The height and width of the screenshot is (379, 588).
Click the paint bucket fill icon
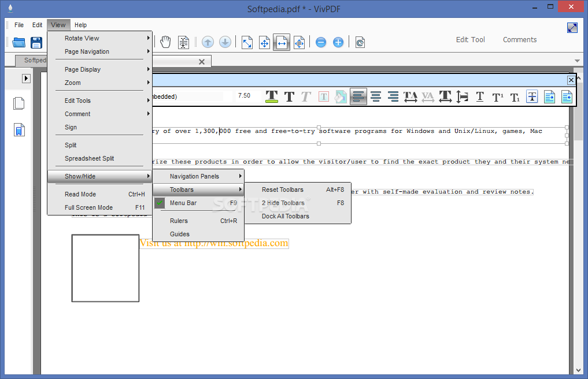[341, 96]
